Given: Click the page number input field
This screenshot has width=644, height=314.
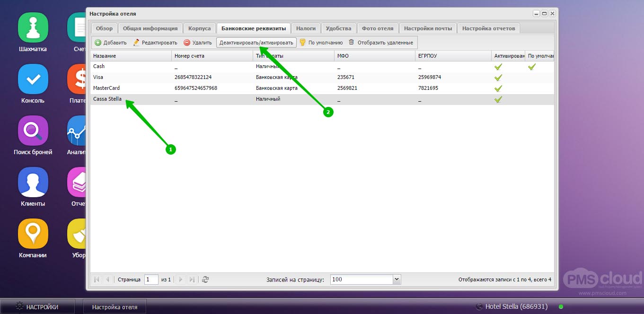Looking at the screenshot, I should (x=151, y=279).
